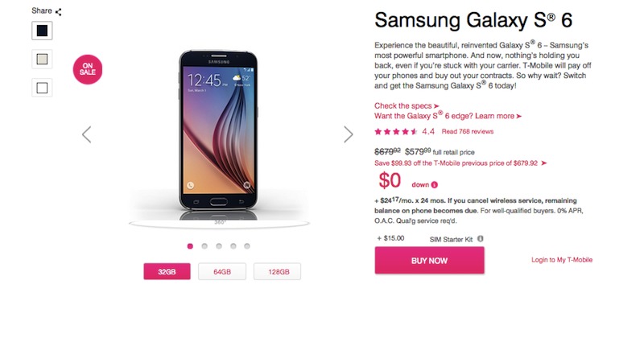Choose the 128GB storage option
Image resolution: width=644 pixels, height=338 pixels.
(x=277, y=271)
